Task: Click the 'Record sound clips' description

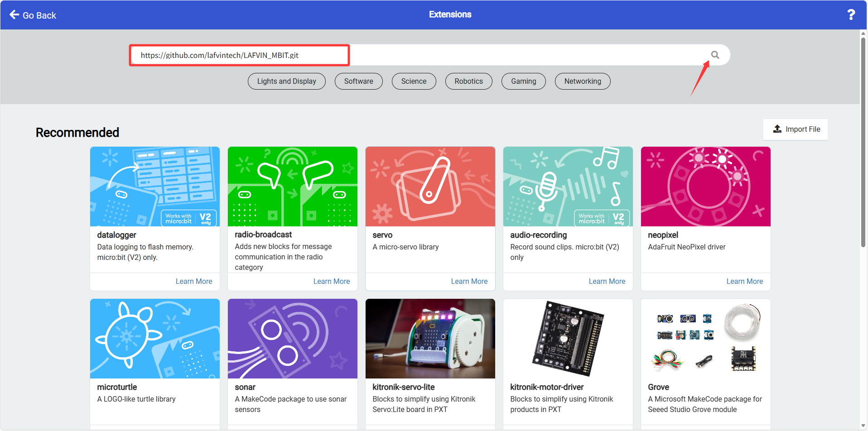Action: tap(564, 252)
